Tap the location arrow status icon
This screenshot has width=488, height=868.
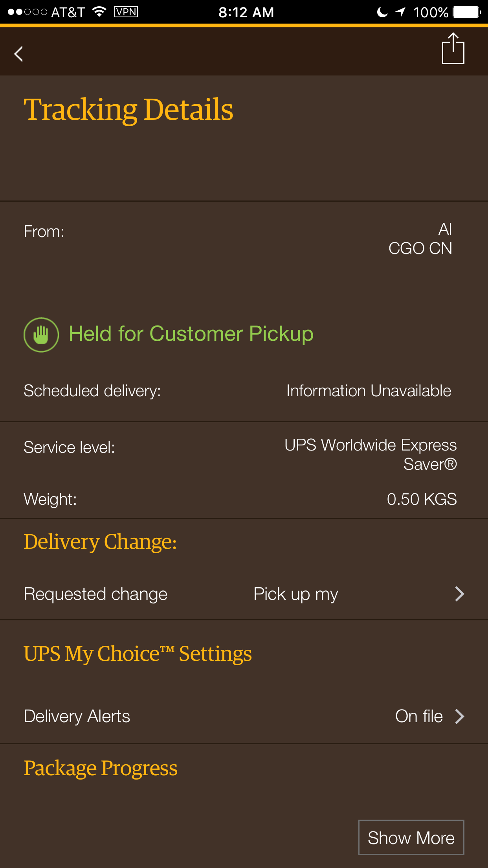point(400,12)
